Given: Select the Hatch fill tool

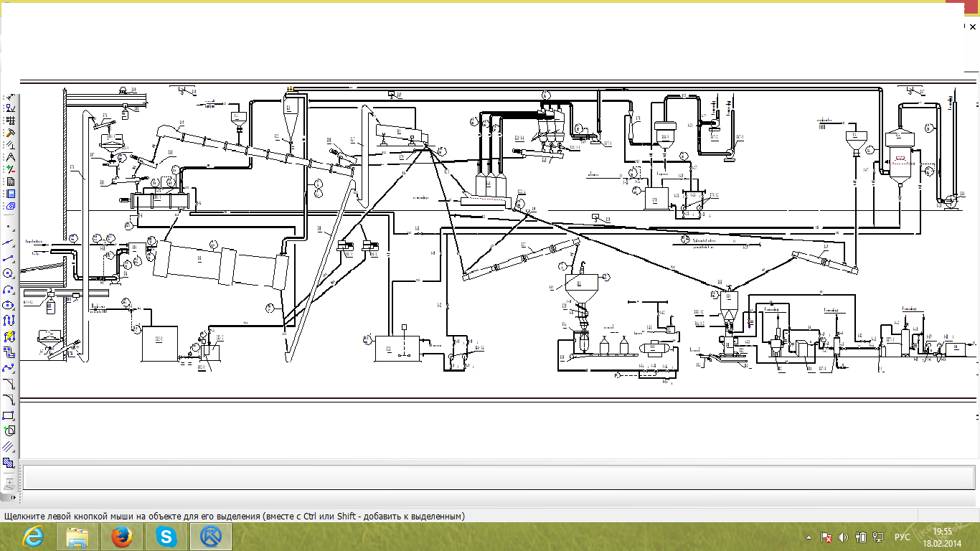Looking at the screenshot, I should point(9,463).
